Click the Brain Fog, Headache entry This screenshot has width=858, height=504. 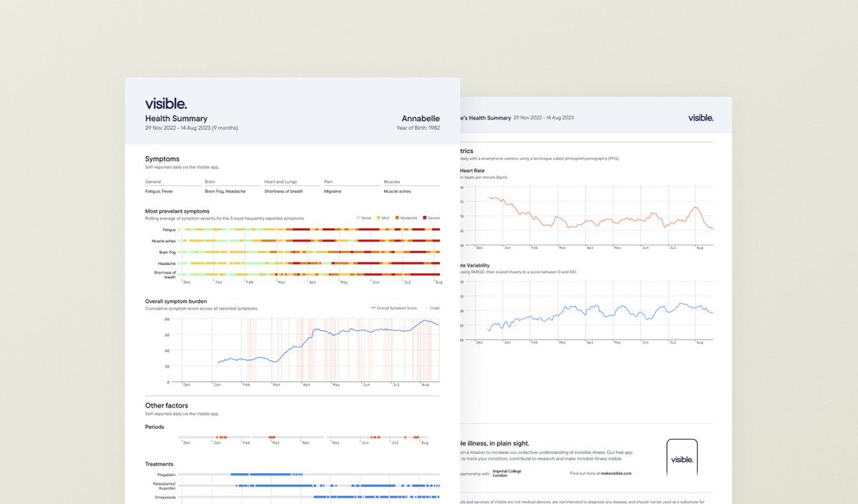tap(225, 192)
